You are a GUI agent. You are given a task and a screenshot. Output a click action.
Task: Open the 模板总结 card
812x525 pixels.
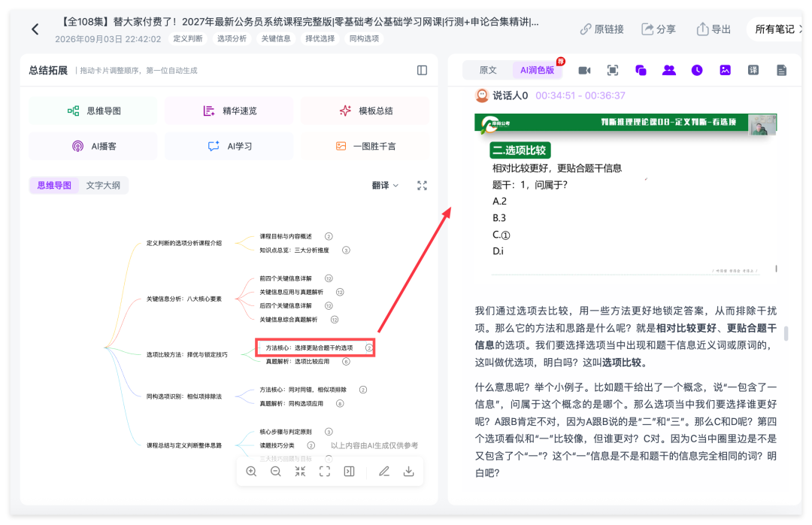pyautogui.click(x=365, y=111)
